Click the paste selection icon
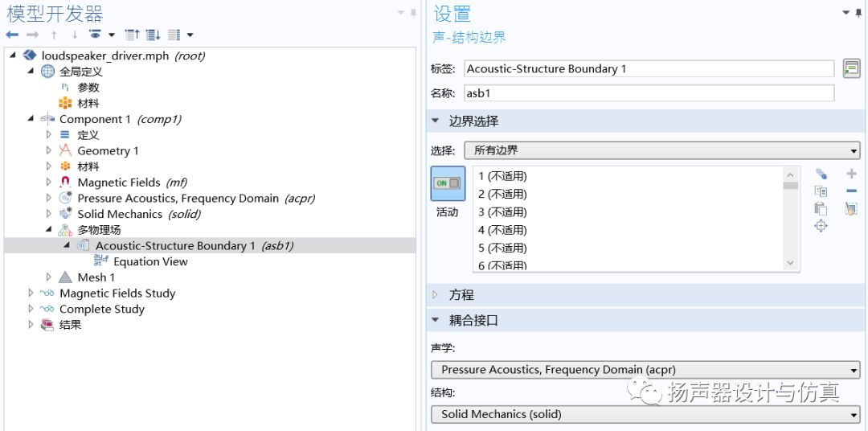 point(821,209)
